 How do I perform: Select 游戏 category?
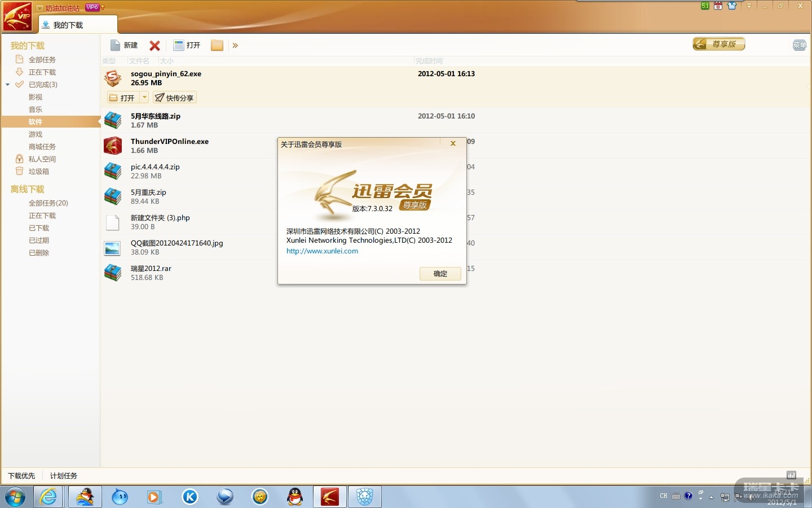36,134
